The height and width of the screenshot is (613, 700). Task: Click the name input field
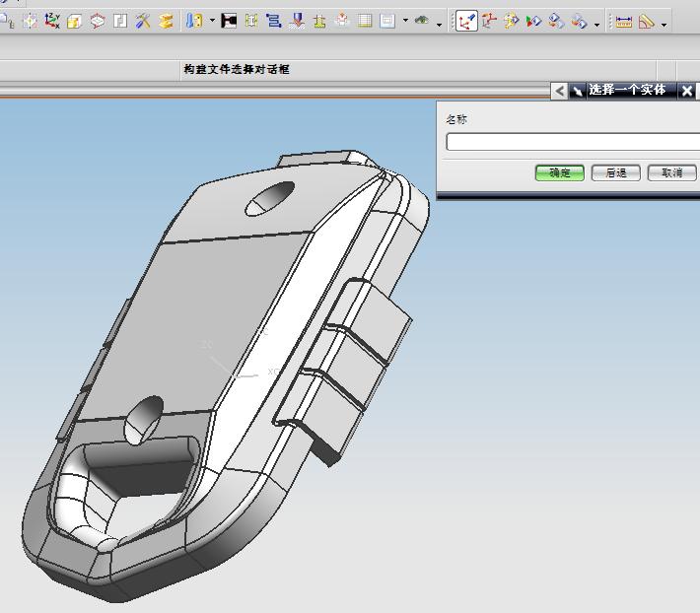tap(573, 142)
